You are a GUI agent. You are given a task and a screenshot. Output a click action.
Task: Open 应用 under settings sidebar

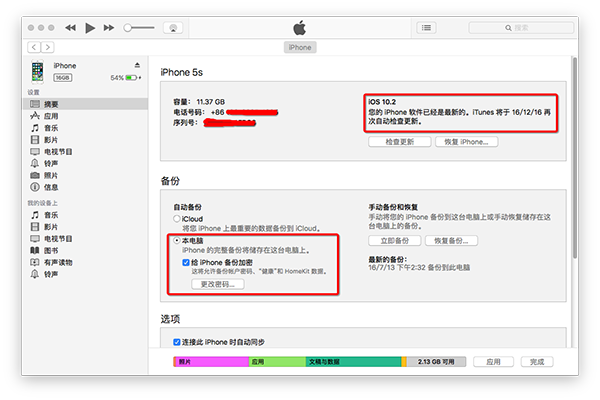(x=85, y=116)
